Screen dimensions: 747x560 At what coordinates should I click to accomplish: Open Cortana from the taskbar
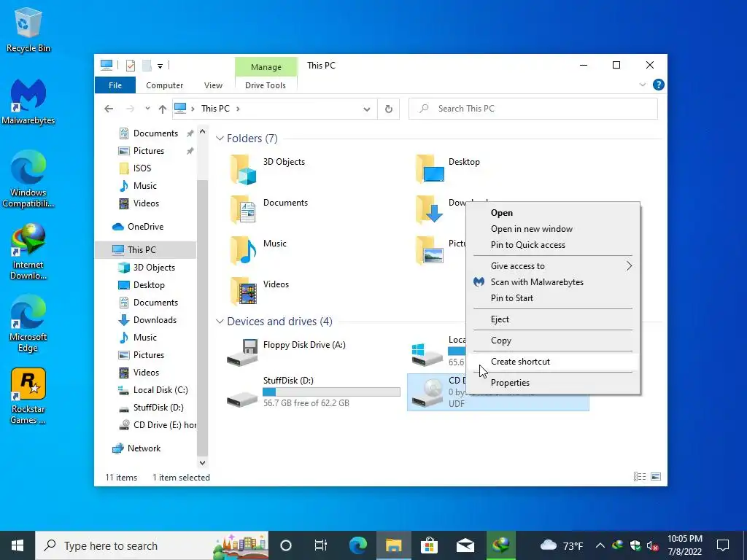[x=285, y=545]
